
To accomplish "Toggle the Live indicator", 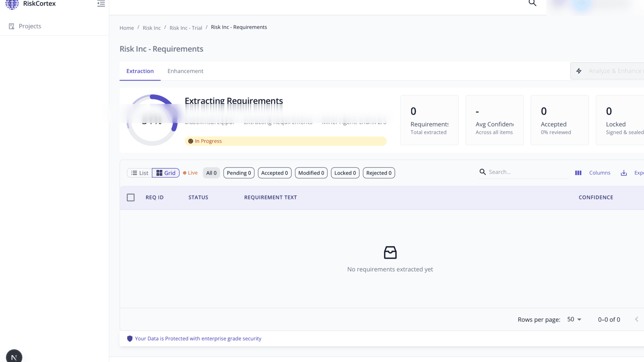I will click(x=190, y=173).
